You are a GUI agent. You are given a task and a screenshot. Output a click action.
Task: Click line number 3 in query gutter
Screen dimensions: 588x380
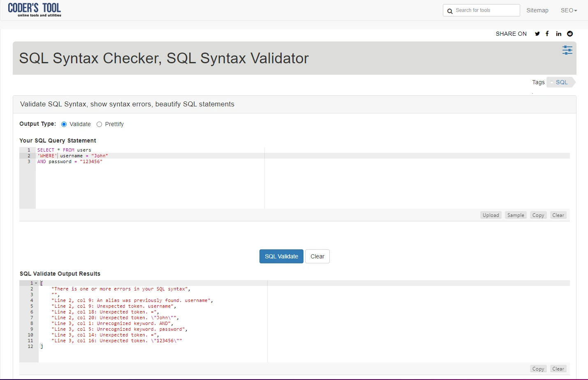coord(29,161)
